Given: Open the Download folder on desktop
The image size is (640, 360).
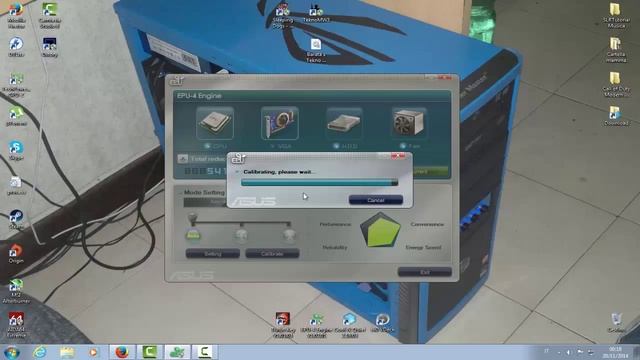Looking at the screenshot, I should coord(616,116).
